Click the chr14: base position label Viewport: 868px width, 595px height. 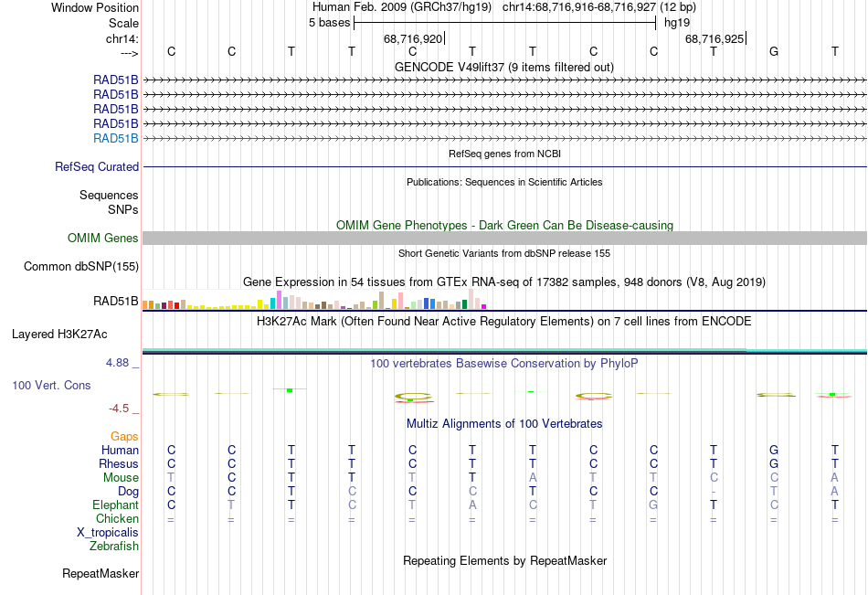(x=122, y=38)
